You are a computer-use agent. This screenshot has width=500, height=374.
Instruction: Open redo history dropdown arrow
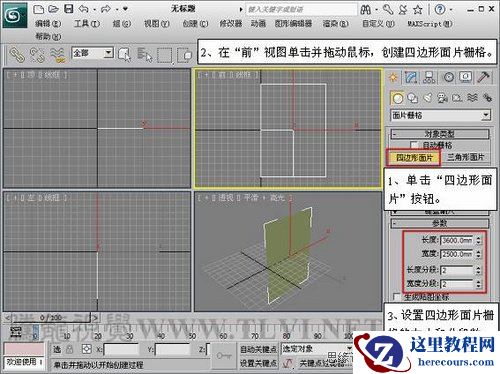[117, 10]
